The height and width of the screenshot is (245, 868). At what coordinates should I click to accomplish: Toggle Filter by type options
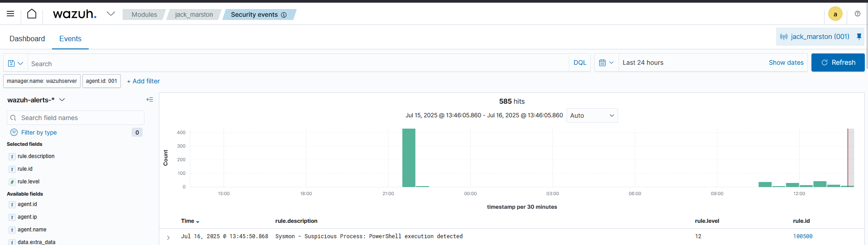(39, 133)
